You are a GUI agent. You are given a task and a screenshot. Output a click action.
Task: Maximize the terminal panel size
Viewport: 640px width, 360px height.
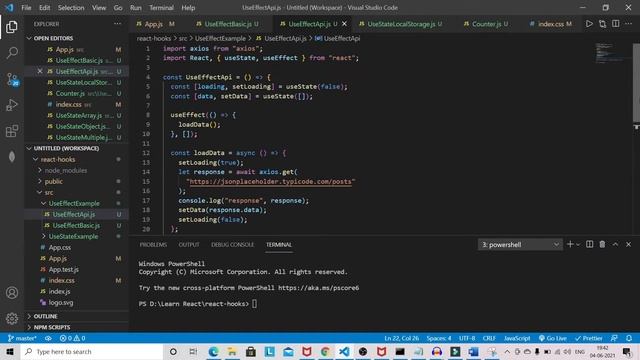coord(616,244)
